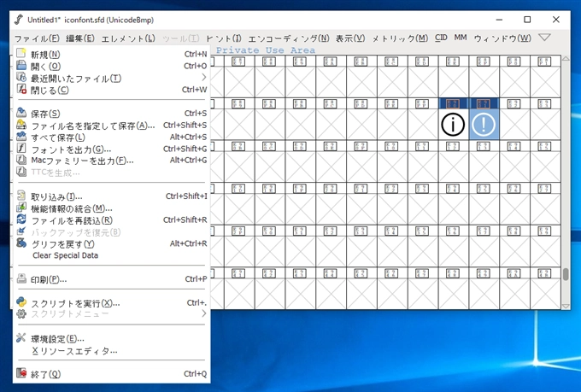Choose 保存(S) menu entry
This screenshot has width=581, height=392.
[112, 114]
